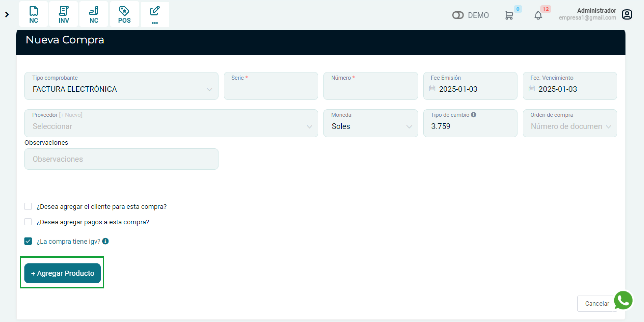The width and height of the screenshot is (644, 322).
Task: Expand the Moneda Soles dropdown
Action: pyautogui.click(x=370, y=126)
